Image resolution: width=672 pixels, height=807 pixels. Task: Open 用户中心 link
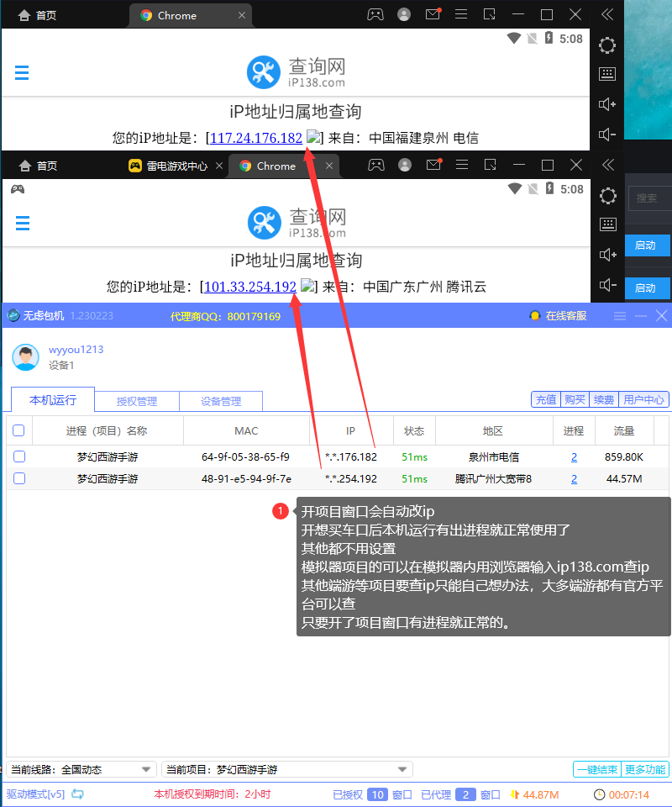click(x=643, y=398)
